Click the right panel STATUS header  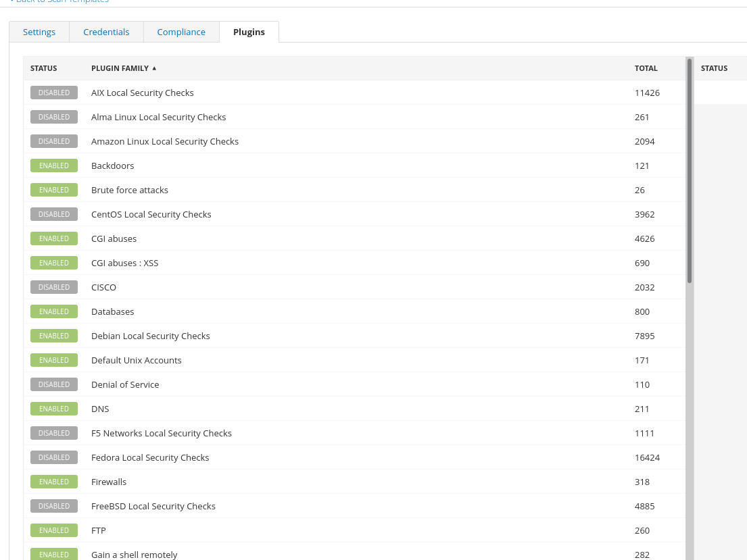pyautogui.click(x=714, y=68)
